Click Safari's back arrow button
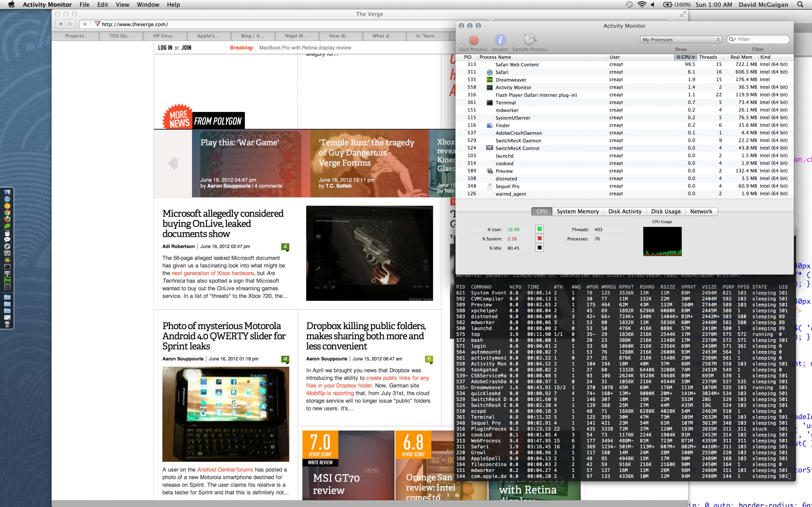Screen dimensions: 812x507 coord(60,24)
